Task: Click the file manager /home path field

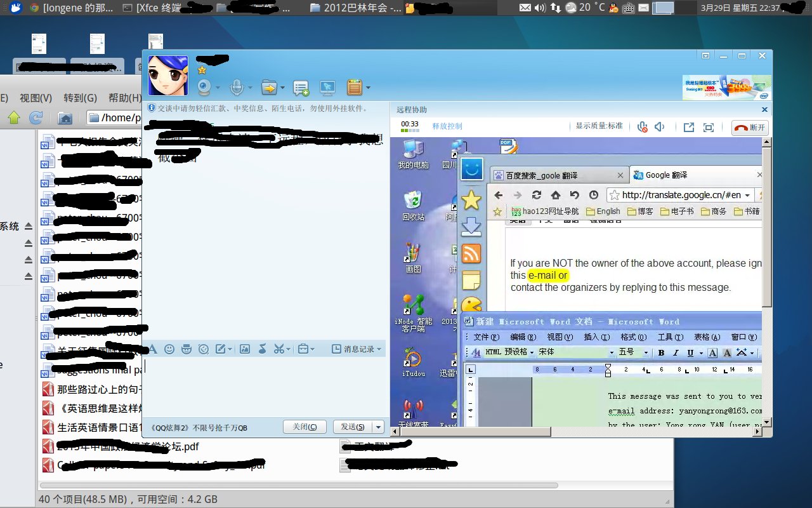Action: [114, 117]
